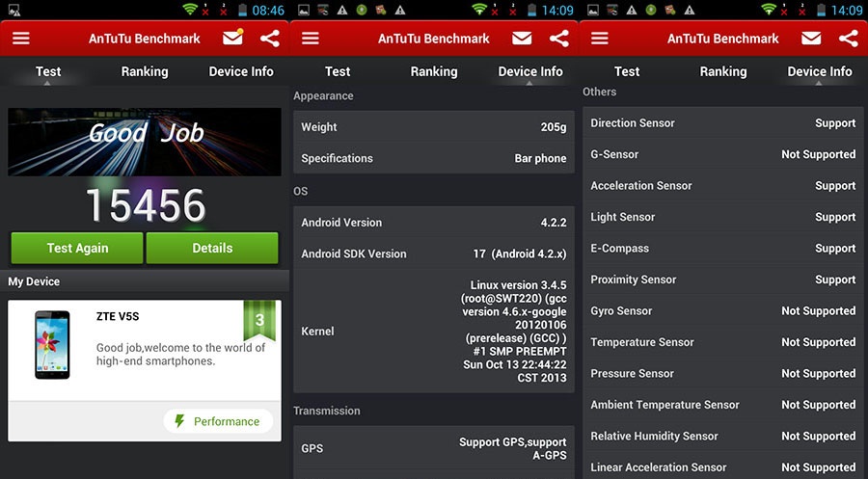The width and height of the screenshot is (868, 479).
Task: Tap the My Device section header
Action: (x=145, y=281)
